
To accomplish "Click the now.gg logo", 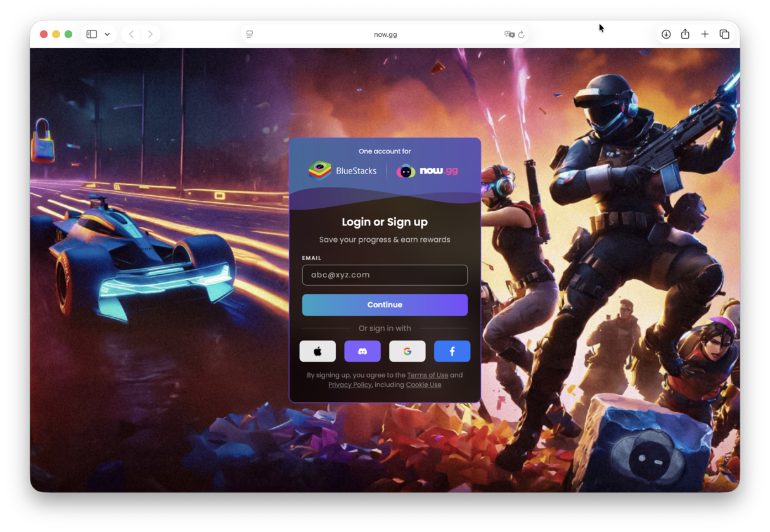I will coord(427,171).
